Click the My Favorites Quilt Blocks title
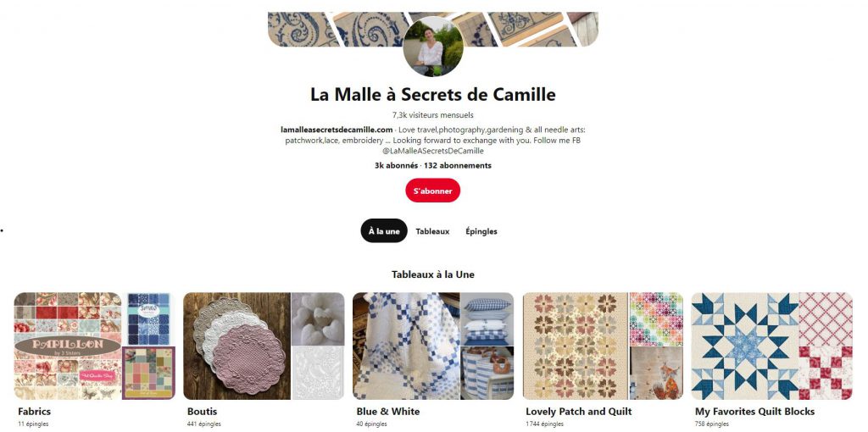 point(755,412)
